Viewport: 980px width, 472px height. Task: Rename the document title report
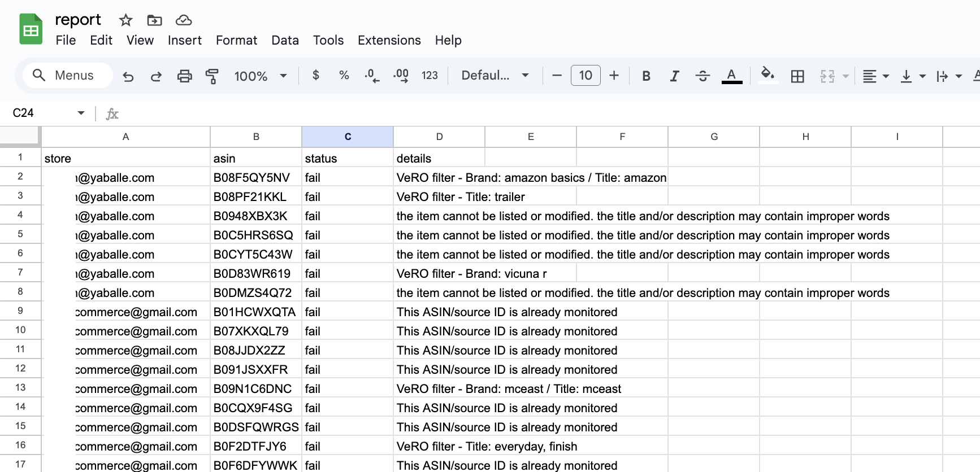pyautogui.click(x=78, y=20)
